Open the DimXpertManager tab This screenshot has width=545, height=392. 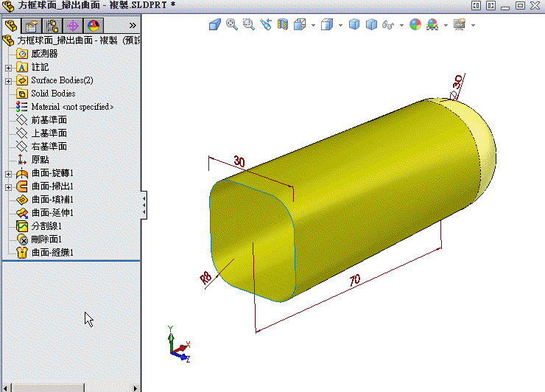click(x=73, y=25)
